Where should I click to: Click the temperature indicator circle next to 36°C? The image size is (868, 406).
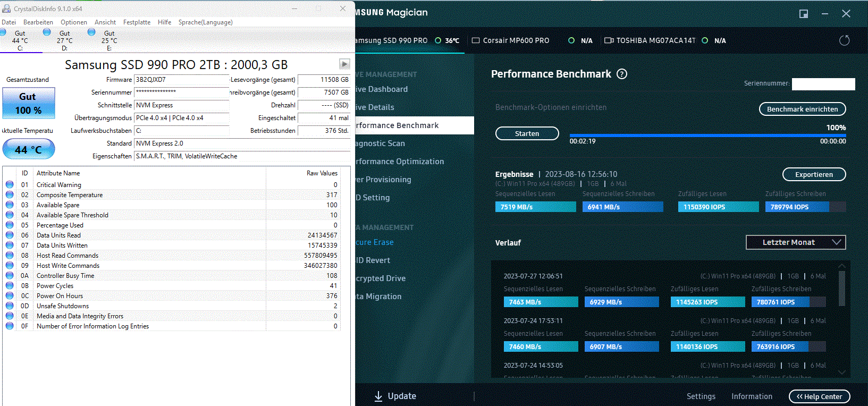click(x=438, y=40)
